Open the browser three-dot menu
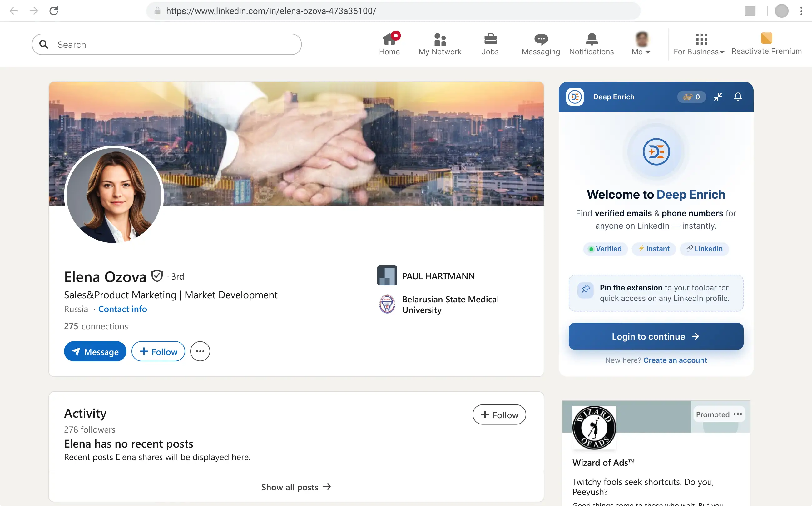This screenshot has width=812, height=506. coord(801,11)
